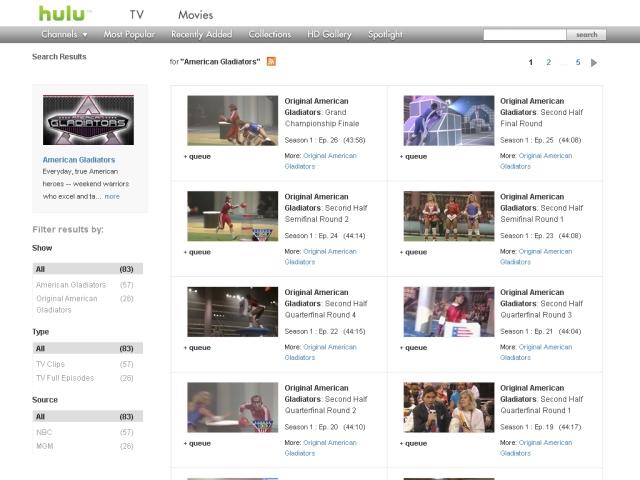Screen dimensions: 640x480
Task: Select All (83) under Show filter
Action: [88, 269]
